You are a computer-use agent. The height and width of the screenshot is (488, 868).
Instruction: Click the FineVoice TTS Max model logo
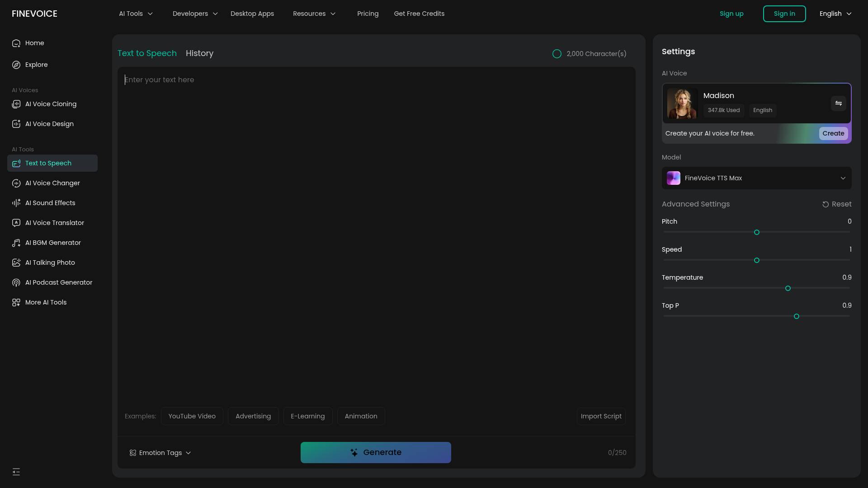tap(674, 178)
